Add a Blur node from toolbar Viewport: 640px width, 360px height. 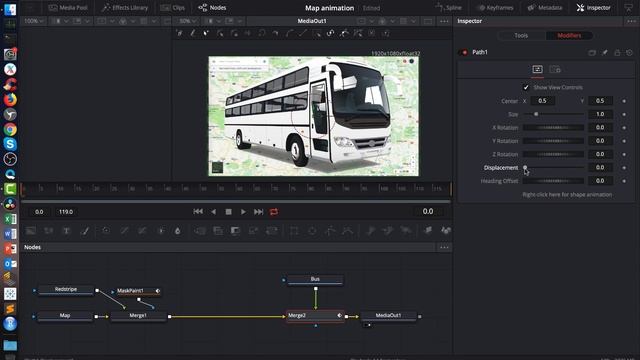pyautogui.click(x=178, y=231)
